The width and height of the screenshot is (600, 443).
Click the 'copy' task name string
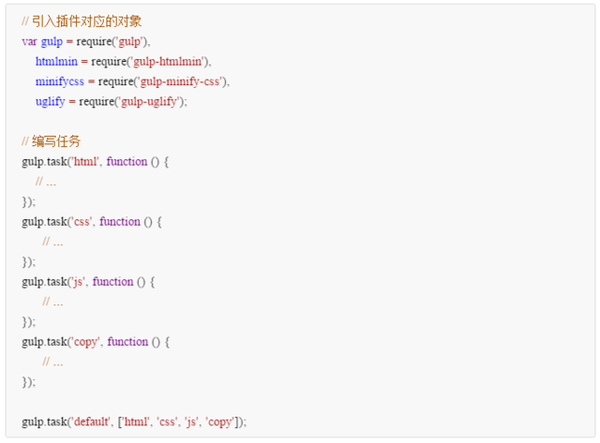86,342
